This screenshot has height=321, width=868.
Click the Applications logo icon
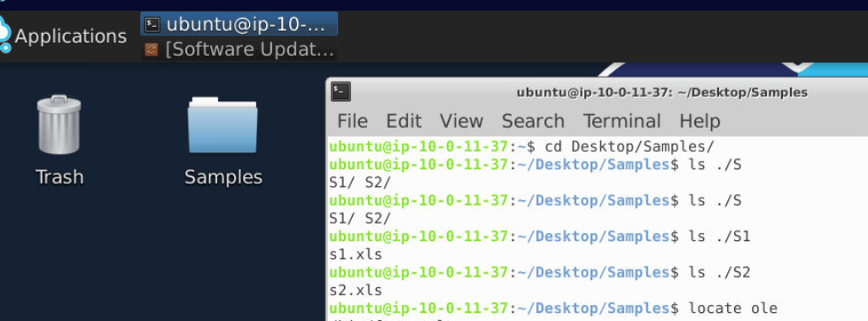click(4, 35)
